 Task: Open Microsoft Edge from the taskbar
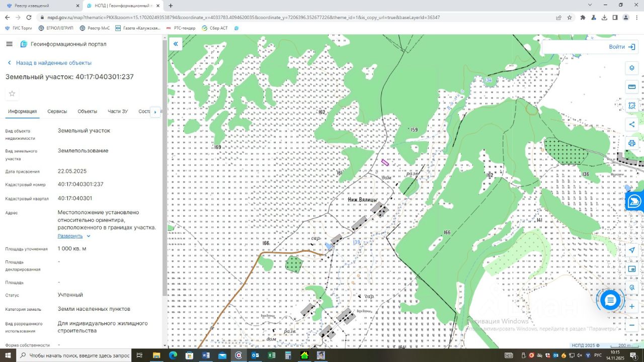(173, 355)
